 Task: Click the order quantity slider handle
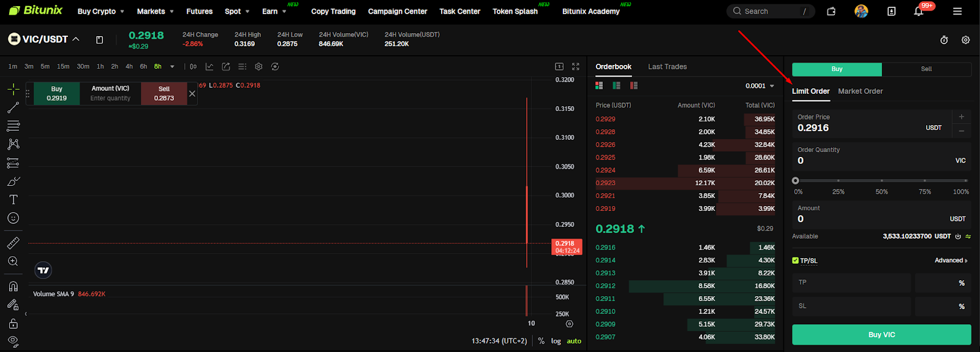pos(795,181)
